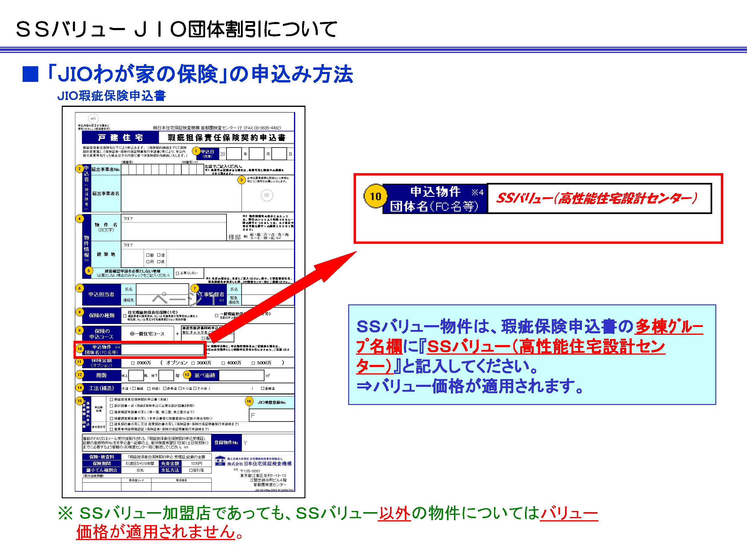Click the 物件名 input field
This screenshot has width=747, height=560.
coord(173,227)
